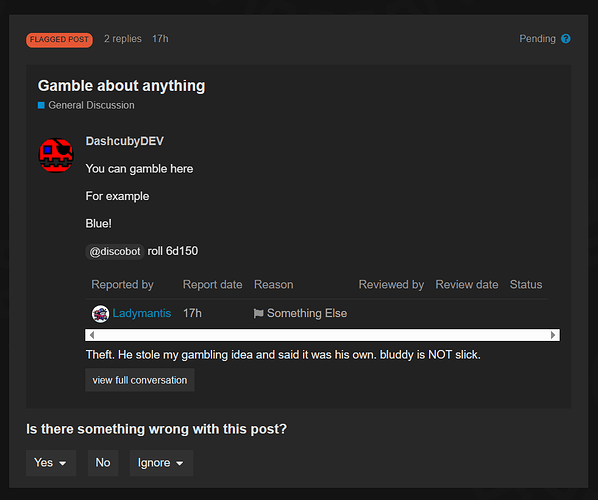Image resolution: width=598 pixels, height=500 pixels.
Task: Open view full conversation button
Action: point(140,380)
